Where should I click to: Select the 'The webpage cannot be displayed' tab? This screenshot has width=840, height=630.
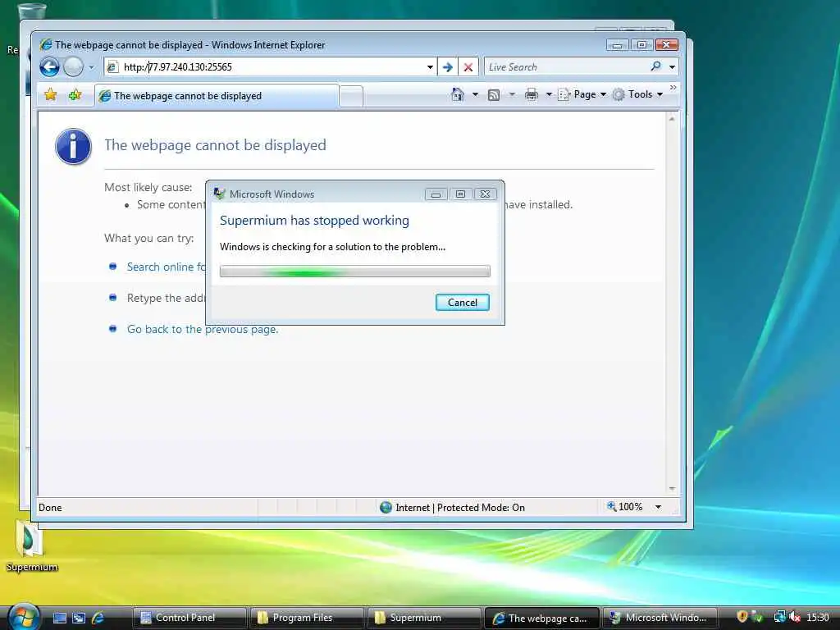coord(217,96)
